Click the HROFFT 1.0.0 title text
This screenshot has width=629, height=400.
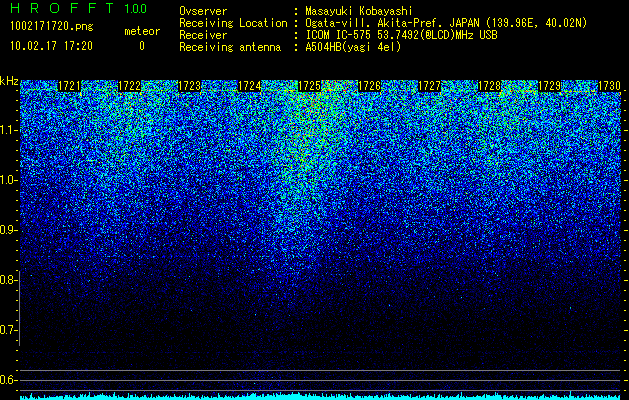tap(79, 8)
